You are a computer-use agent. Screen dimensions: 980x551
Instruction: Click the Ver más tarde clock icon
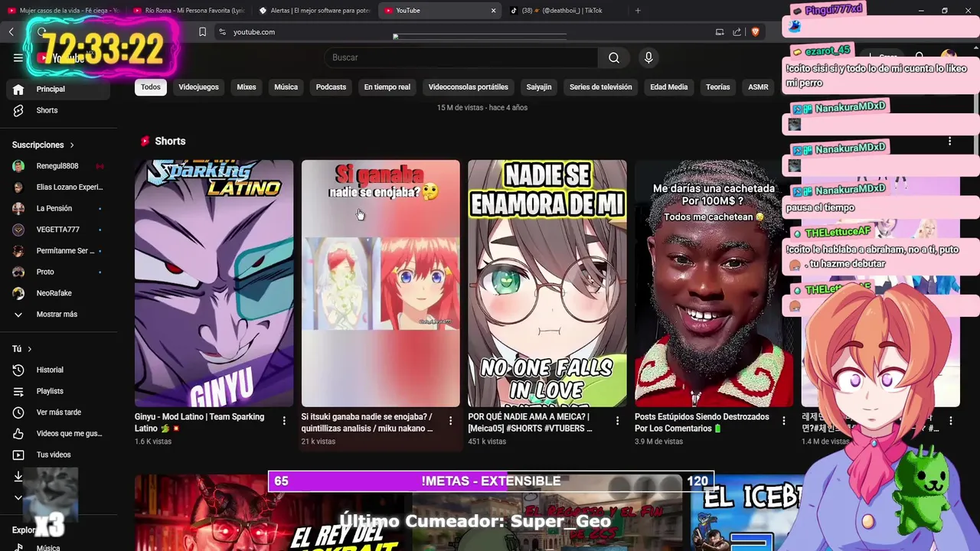tap(19, 412)
